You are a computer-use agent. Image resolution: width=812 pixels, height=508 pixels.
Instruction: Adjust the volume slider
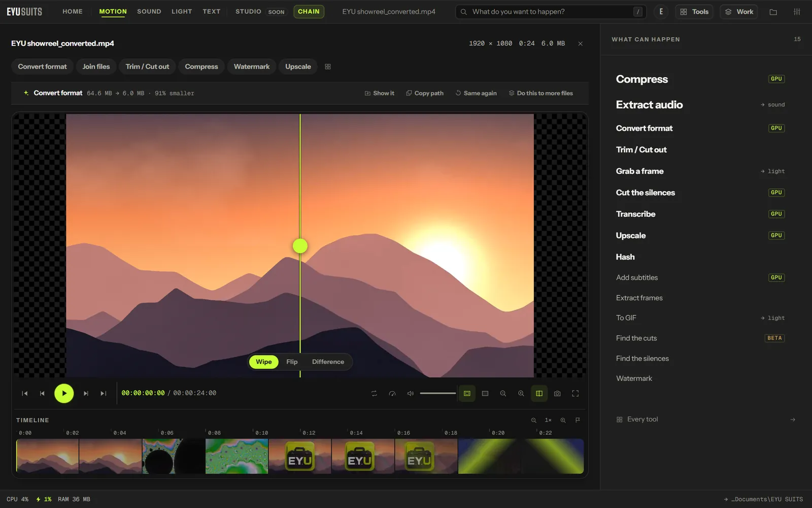[438, 393]
